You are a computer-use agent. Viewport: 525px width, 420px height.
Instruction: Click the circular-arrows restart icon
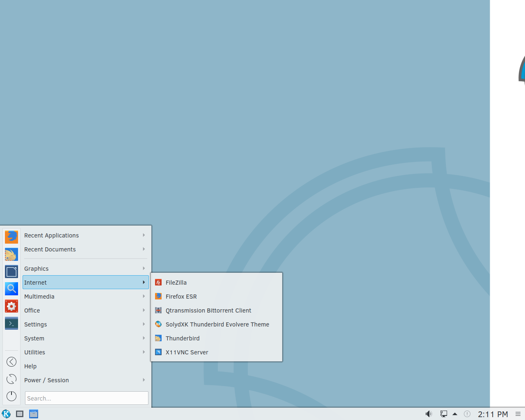pyautogui.click(x=11, y=379)
